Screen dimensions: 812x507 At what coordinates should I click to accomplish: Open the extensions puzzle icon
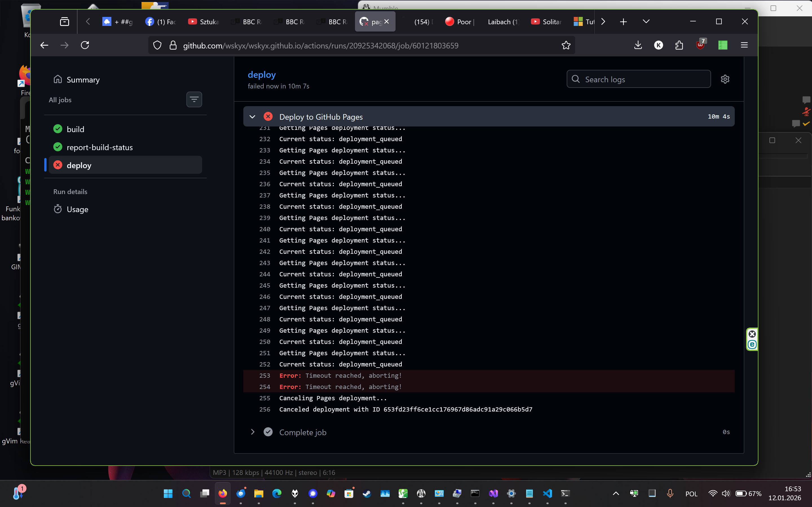click(679, 45)
